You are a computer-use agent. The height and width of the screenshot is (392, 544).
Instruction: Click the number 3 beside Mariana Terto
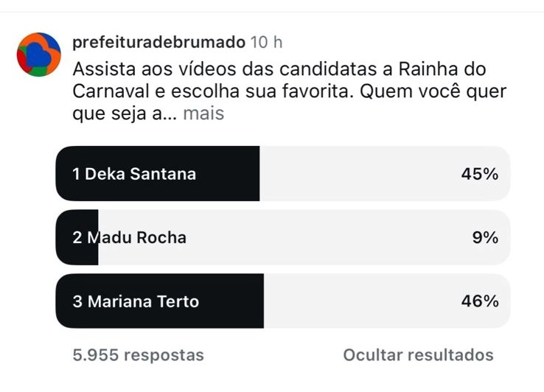(77, 301)
